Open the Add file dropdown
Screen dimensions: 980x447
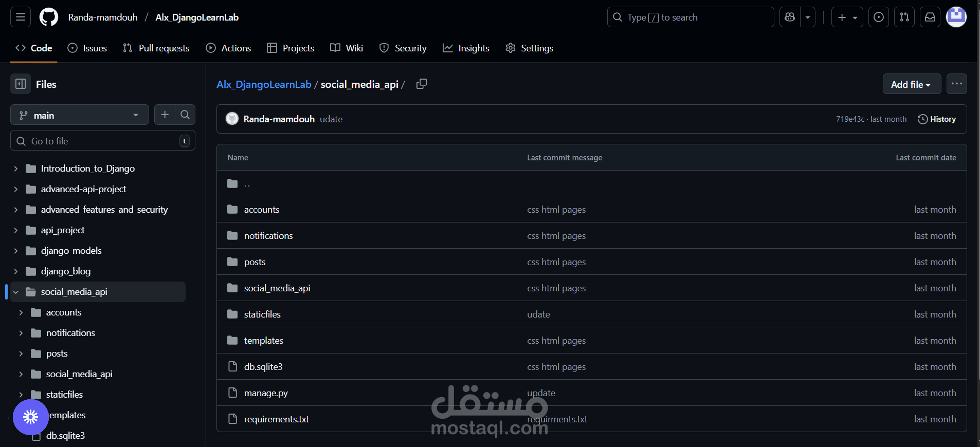[x=912, y=84]
